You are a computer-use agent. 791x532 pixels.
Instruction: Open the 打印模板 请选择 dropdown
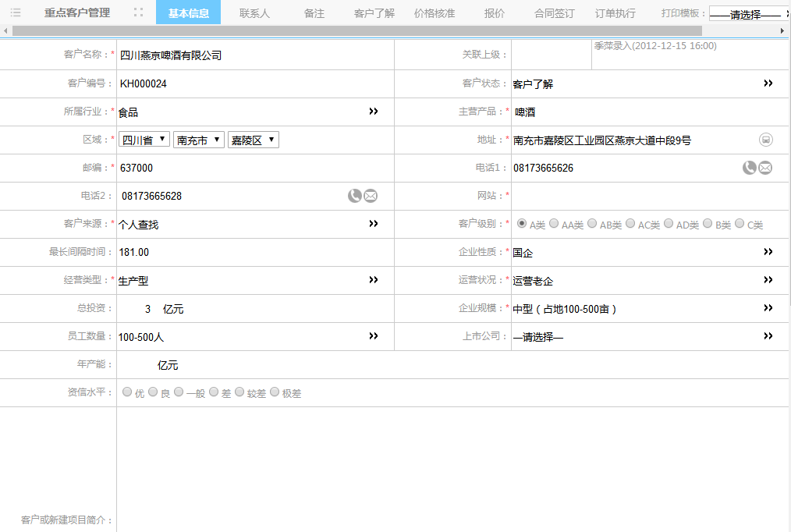(x=750, y=13)
